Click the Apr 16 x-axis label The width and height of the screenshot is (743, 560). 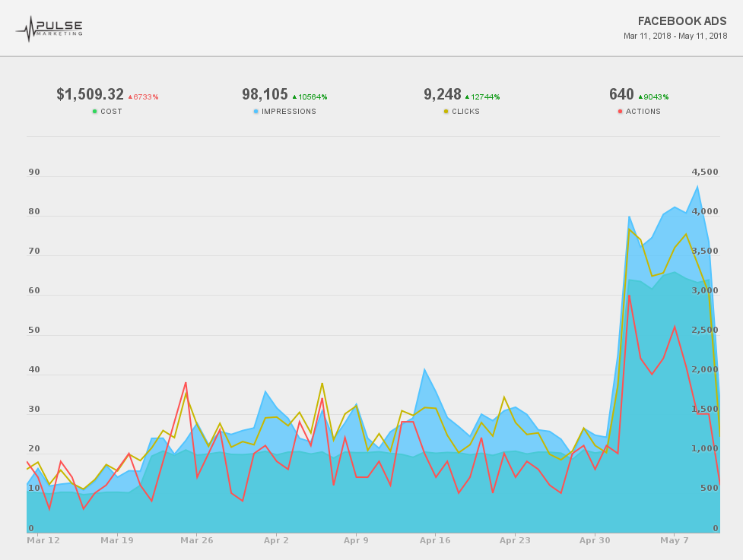(435, 540)
